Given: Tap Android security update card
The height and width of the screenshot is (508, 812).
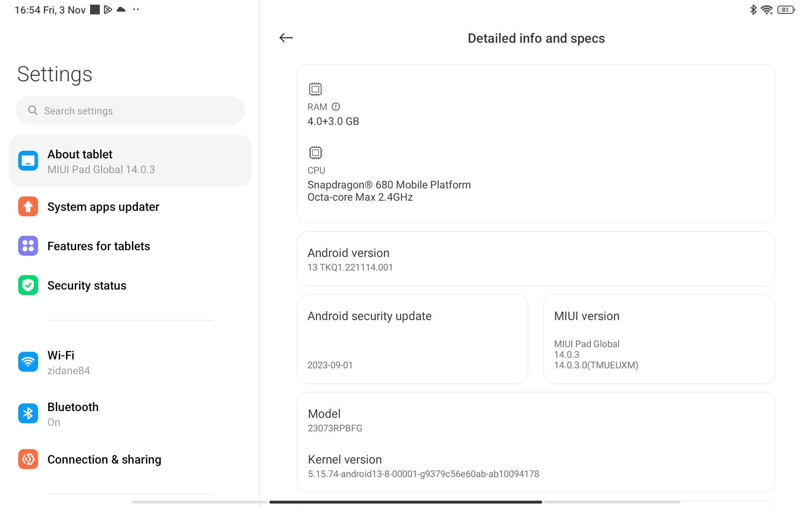Looking at the screenshot, I should pyautogui.click(x=412, y=339).
